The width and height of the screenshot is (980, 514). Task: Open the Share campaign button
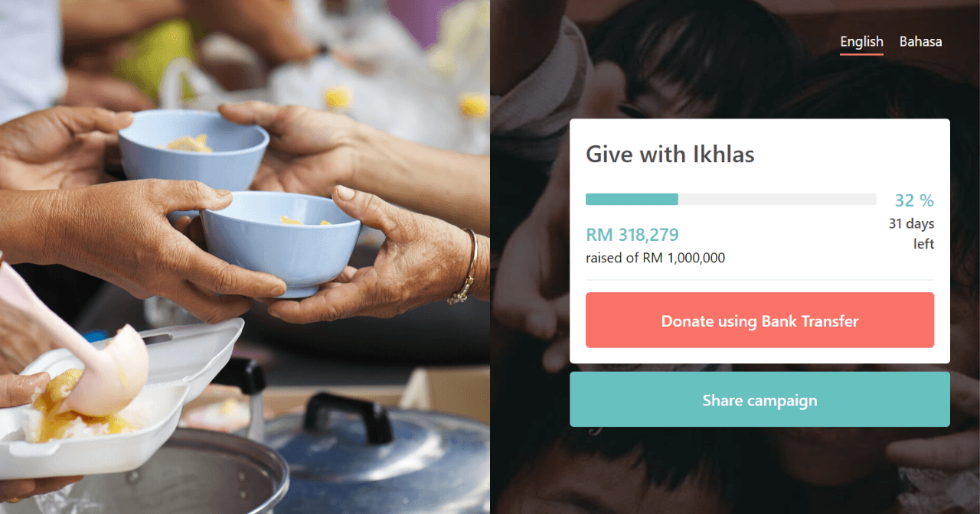pyautogui.click(x=759, y=400)
